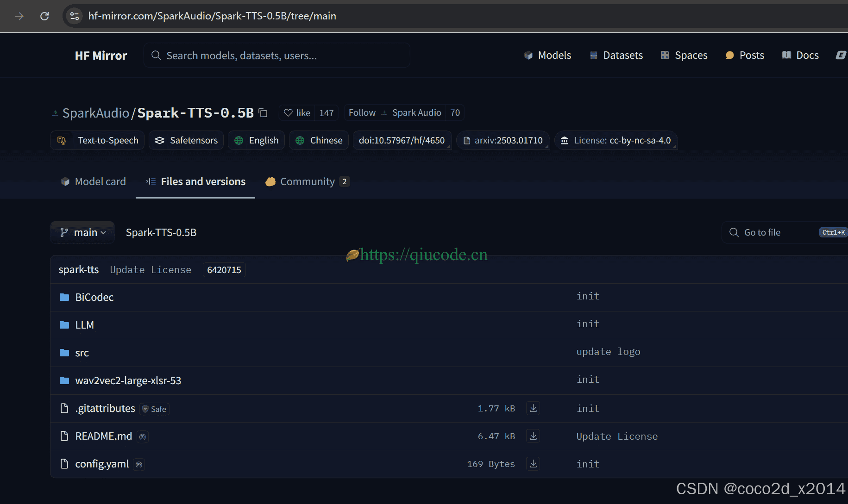
Task: Click the 1.77 kB size of .gitattributes
Action: (x=496, y=409)
